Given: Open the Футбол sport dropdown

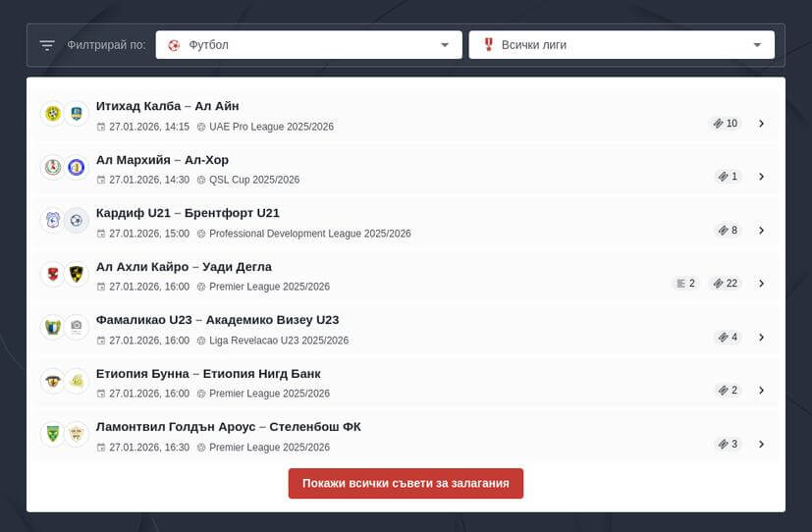Looking at the screenshot, I should pyautogui.click(x=308, y=45).
